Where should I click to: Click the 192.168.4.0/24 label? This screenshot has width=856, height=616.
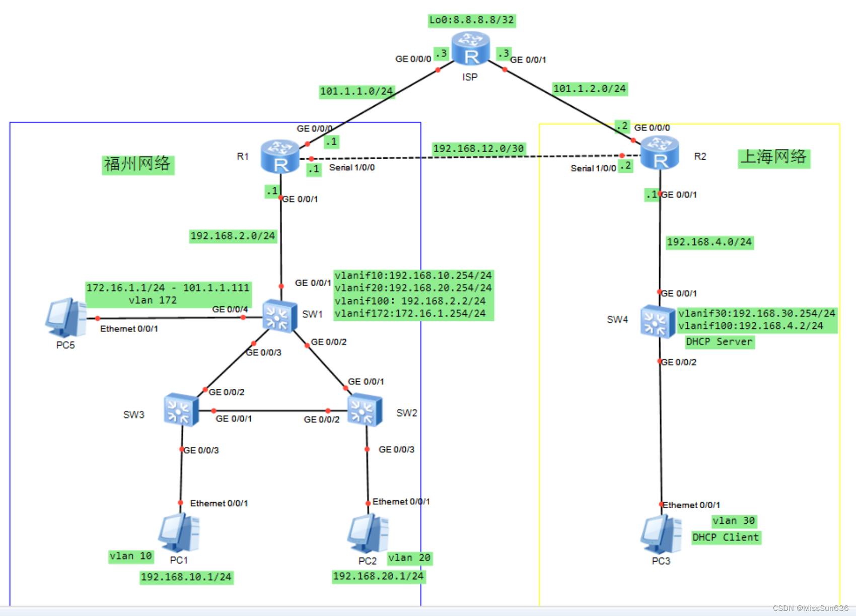(709, 242)
